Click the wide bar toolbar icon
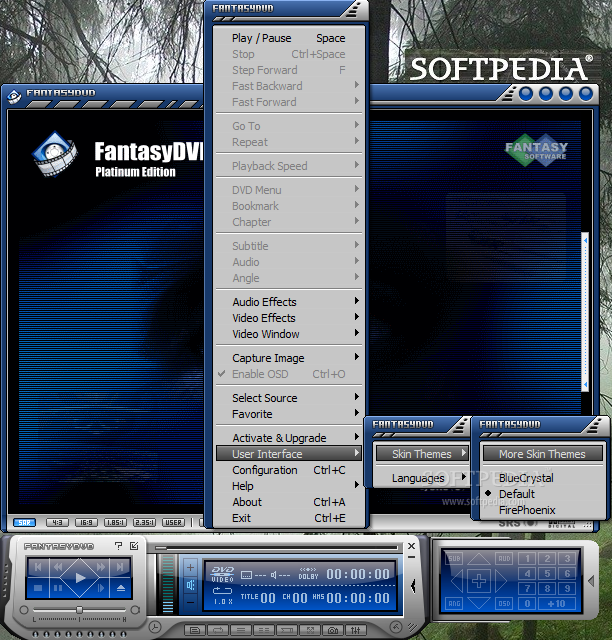The height and width of the screenshot is (640, 612). pos(287,631)
